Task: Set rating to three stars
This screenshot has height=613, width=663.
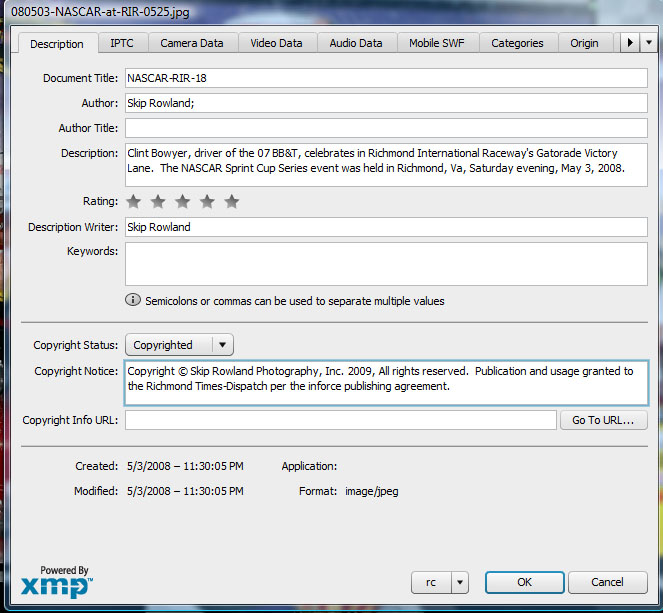Action: 183,202
